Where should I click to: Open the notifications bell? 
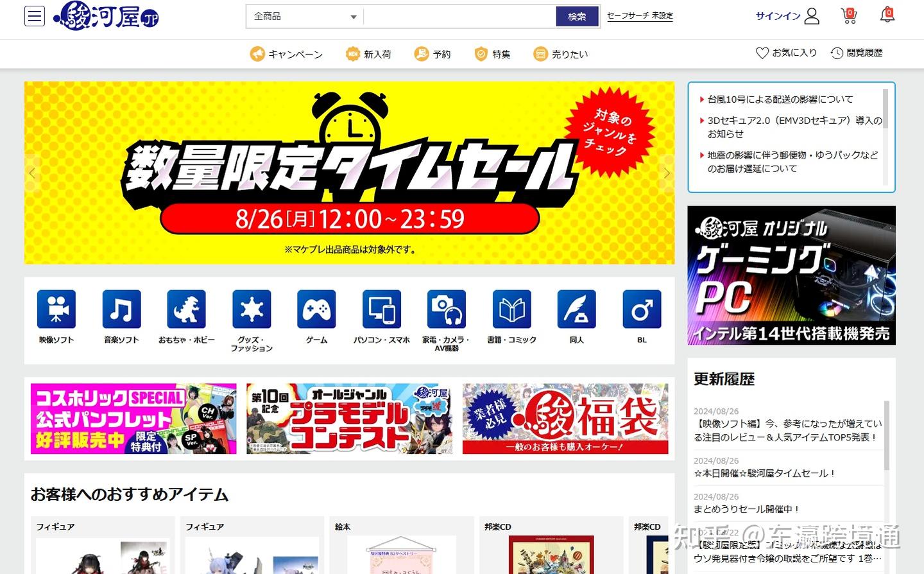tap(887, 15)
